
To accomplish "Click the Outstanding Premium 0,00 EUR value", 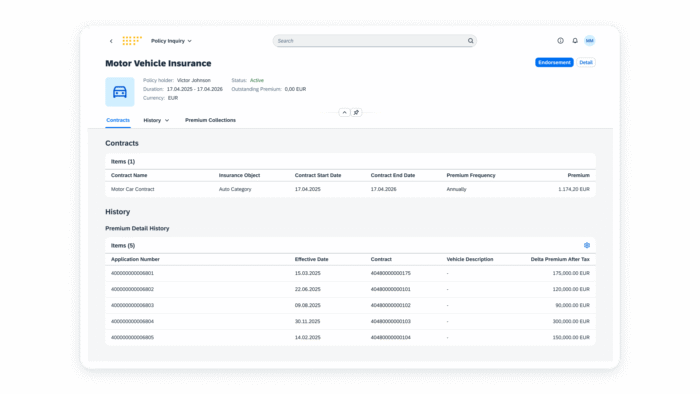I will point(296,89).
